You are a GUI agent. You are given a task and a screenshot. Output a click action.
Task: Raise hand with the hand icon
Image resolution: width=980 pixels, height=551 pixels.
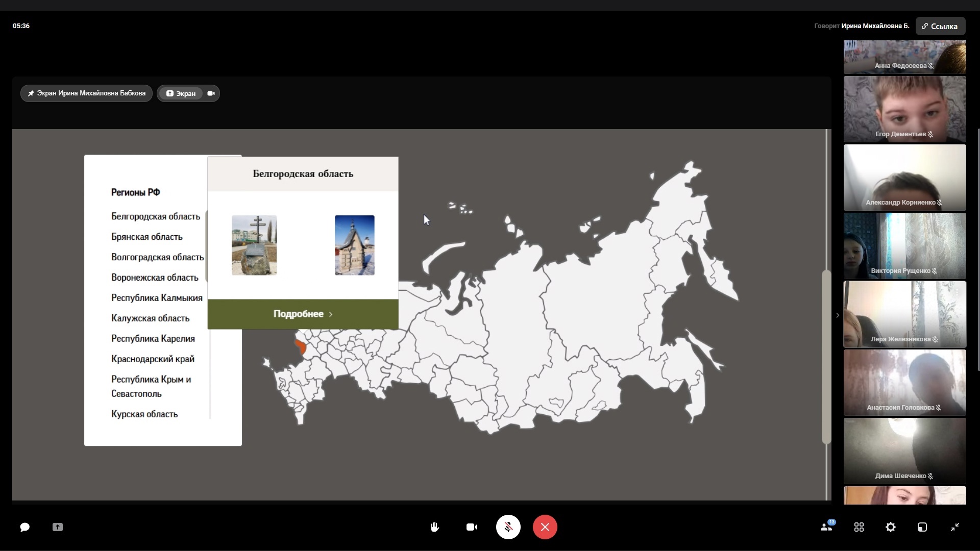pyautogui.click(x=435, y=527)
